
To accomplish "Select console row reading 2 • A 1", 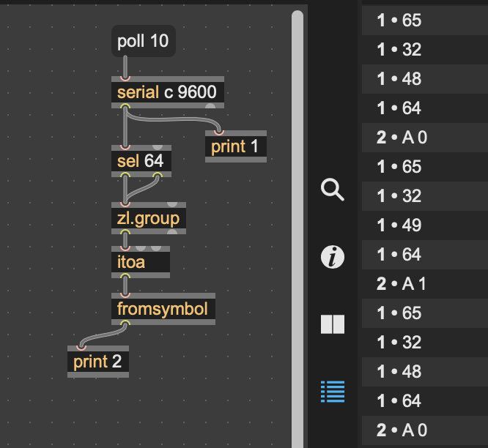I will [424, 284].
